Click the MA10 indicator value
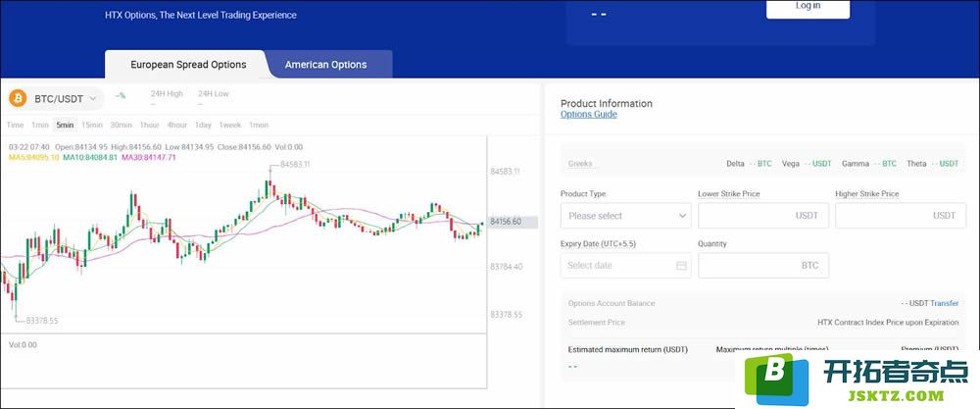980x409 pixels. [x=90, y=158]
